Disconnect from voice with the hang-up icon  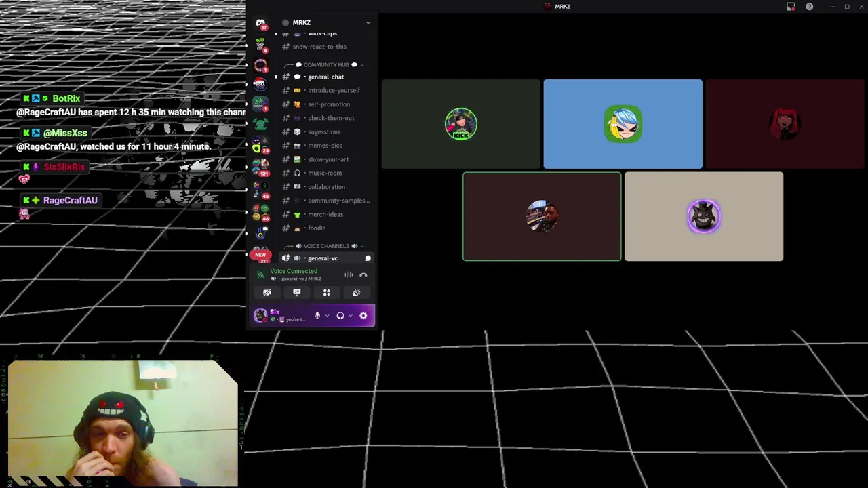pyautogui.click(x=363, y=275)
